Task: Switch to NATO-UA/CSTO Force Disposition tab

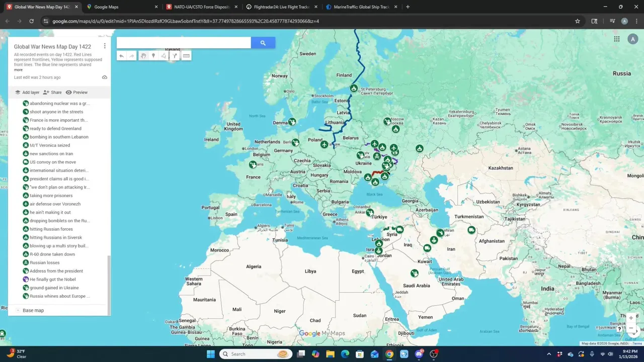Action: [x=202, y=7]
